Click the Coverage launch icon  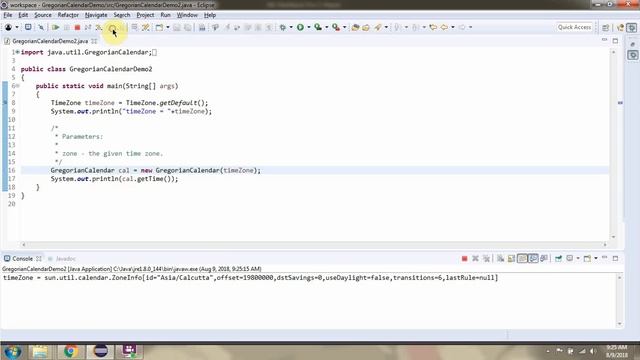318,27
